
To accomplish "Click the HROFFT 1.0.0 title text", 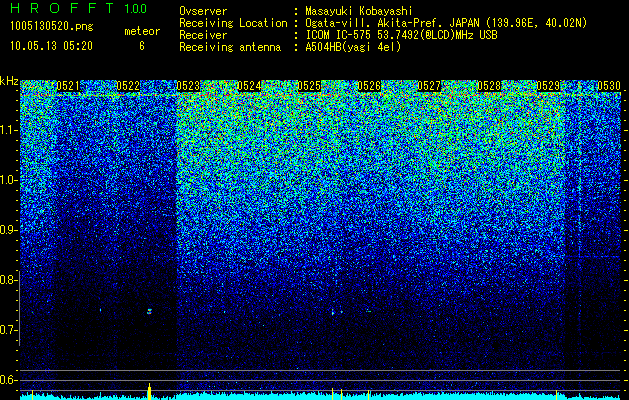I will (x=79, y=8).
